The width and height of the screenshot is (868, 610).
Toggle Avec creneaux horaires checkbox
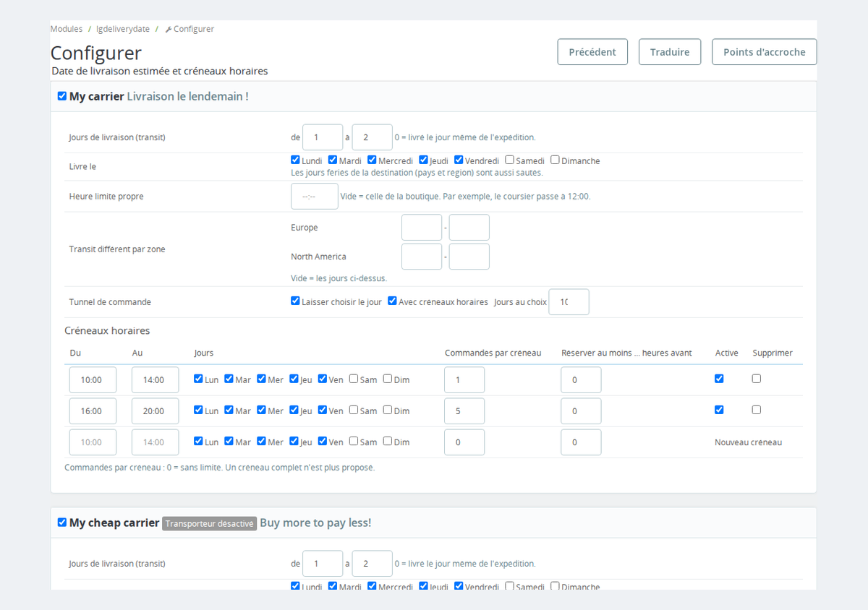[x=392, y=301]
